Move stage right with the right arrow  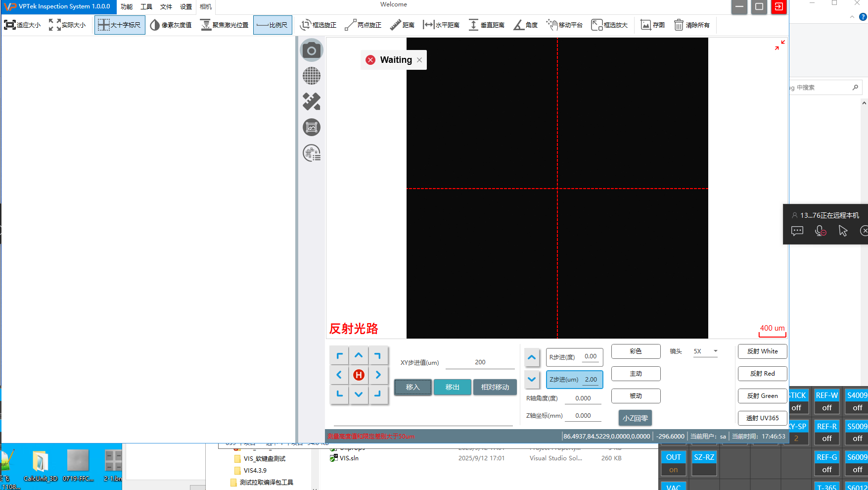pos(378,375)
